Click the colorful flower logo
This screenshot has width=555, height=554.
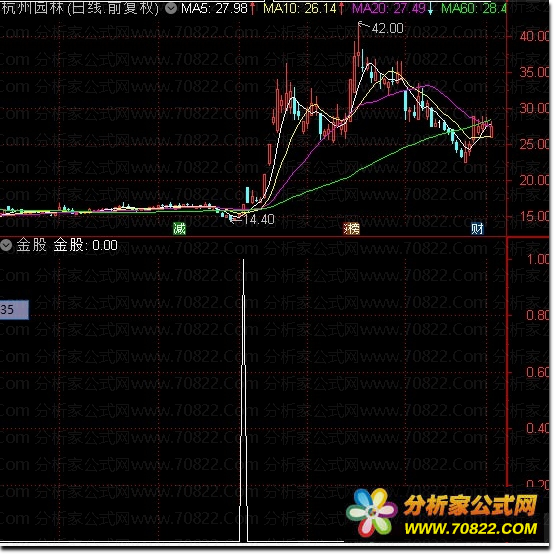point(372,512)
